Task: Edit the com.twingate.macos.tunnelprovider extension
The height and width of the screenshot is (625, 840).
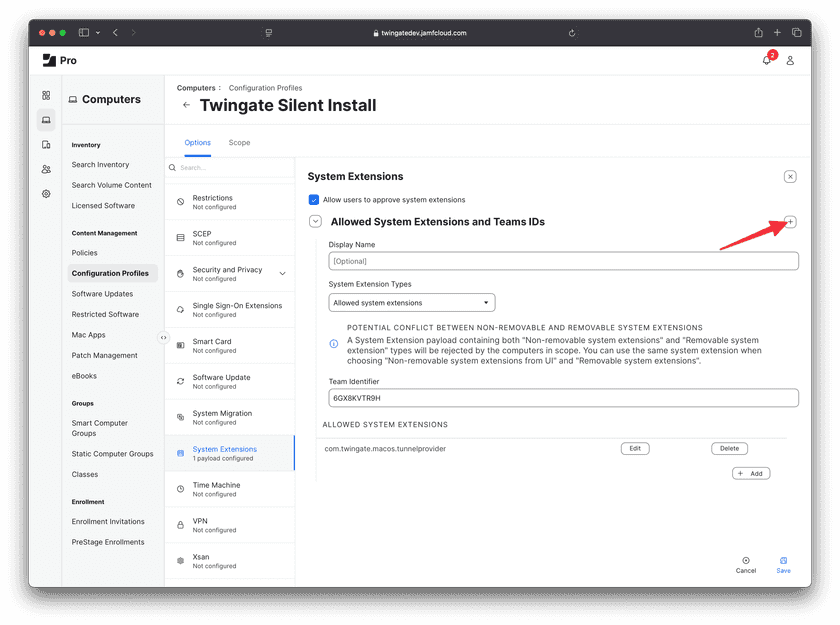Action: (635, 449)
